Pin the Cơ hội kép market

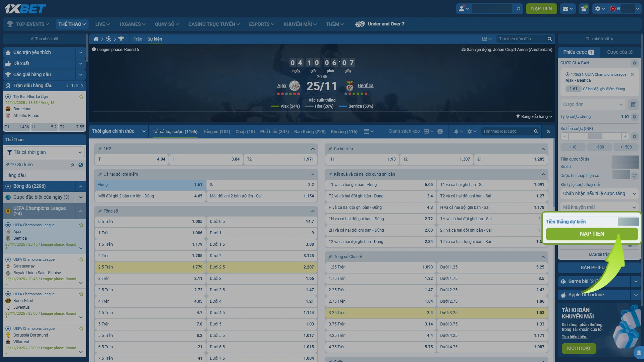(x=330, y=149)
